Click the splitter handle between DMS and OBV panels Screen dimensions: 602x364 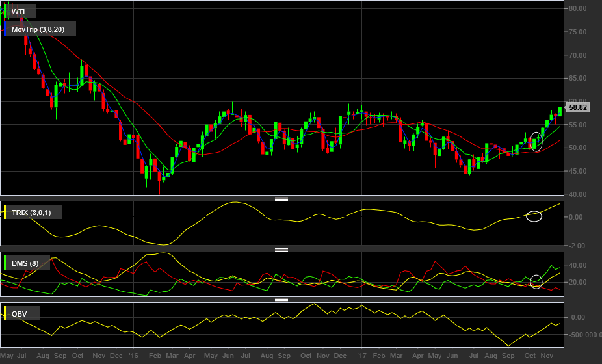281,300
